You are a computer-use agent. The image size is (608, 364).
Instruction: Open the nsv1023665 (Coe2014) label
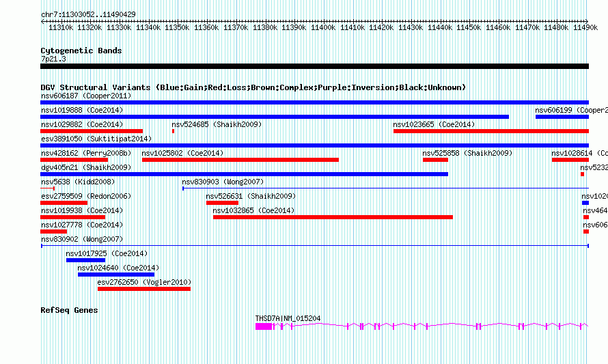[x=434, y=124]
